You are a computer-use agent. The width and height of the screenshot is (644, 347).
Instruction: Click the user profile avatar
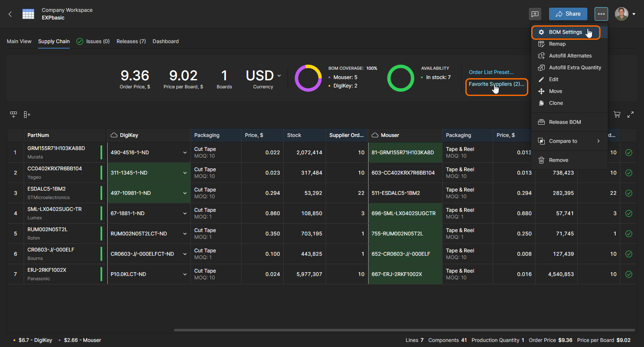[621, 14]
